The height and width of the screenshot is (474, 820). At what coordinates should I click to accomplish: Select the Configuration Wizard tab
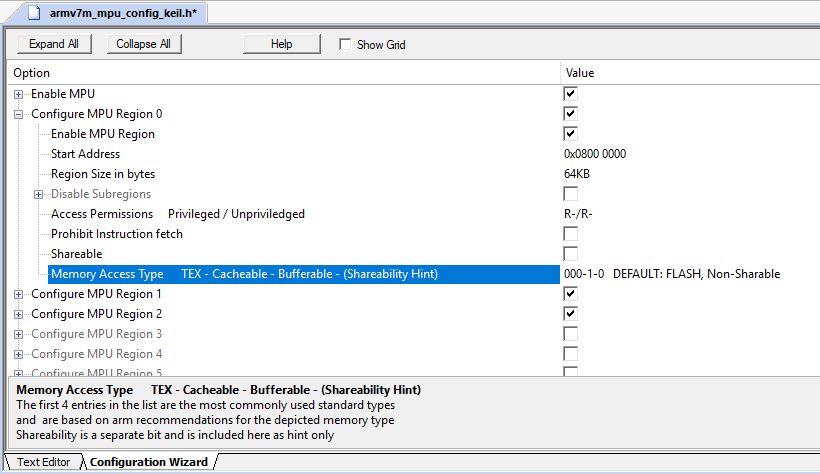(148, 462)
